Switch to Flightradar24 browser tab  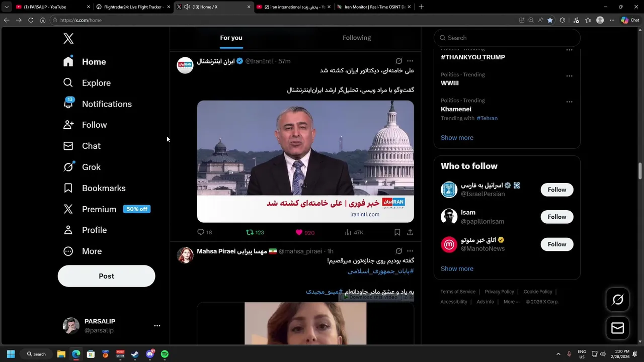tap(133, 7)
